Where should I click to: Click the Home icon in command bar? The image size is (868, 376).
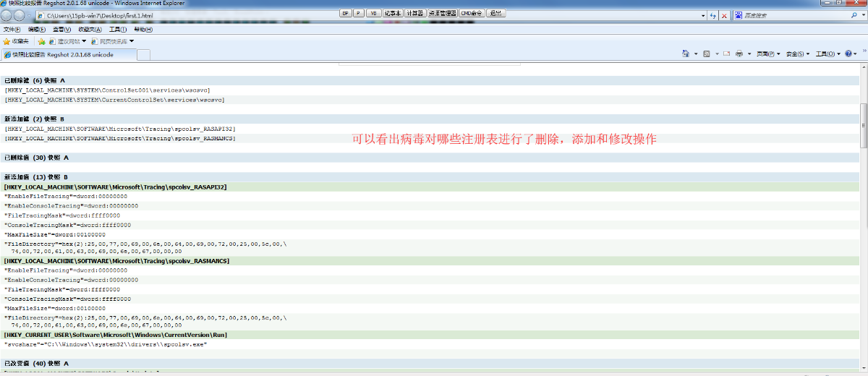(x=686, y=54)
